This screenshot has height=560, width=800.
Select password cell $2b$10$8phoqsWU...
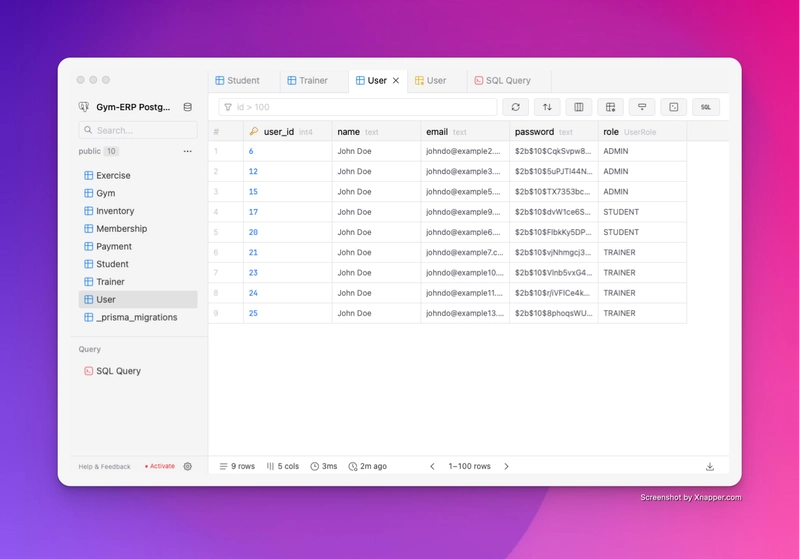[x=554, y=313]
